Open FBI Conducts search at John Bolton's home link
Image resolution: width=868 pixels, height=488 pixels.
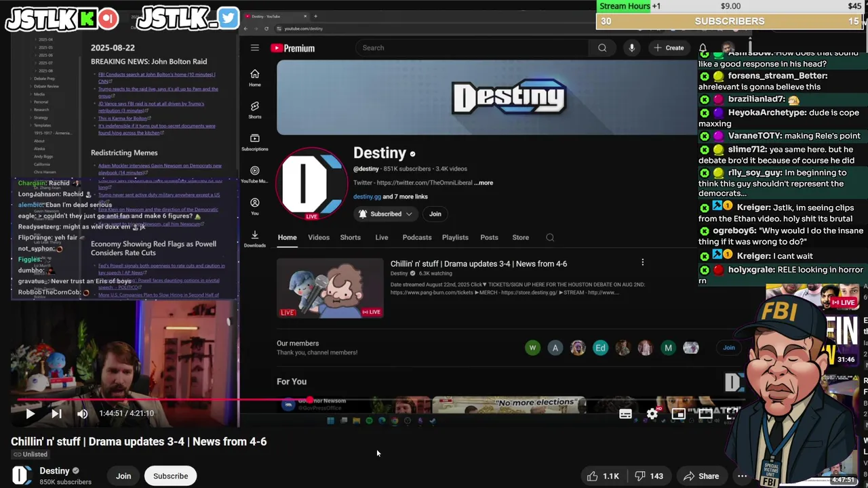(157, 77)
